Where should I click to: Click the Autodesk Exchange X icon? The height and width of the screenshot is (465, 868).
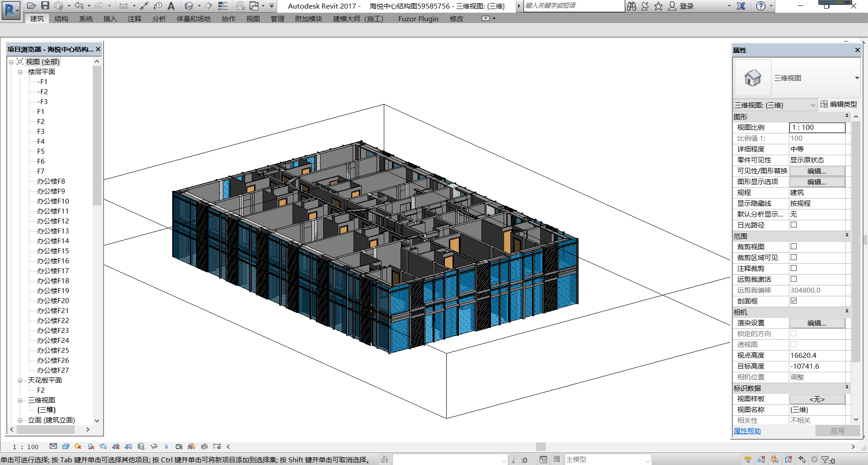[741, 6]
